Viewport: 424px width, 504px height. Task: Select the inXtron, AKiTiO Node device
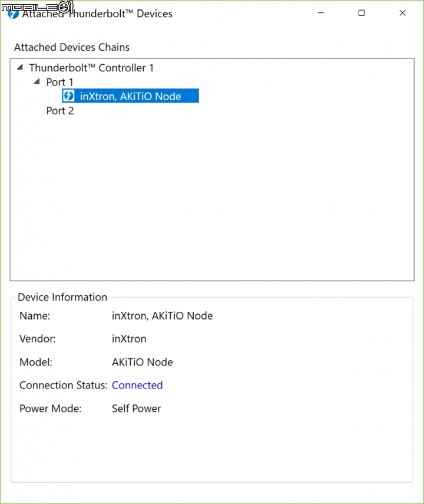click(130, 95)
